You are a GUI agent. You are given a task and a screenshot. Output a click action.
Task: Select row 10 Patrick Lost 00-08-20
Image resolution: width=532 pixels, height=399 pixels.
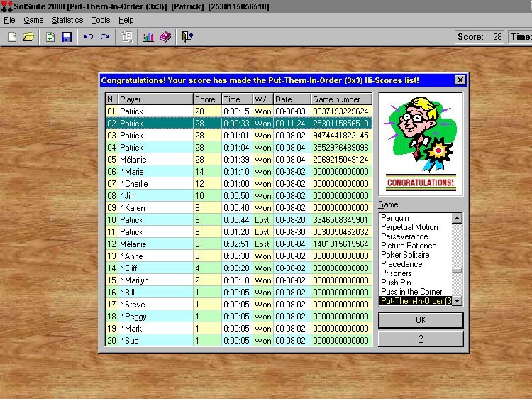coord(238,219)
